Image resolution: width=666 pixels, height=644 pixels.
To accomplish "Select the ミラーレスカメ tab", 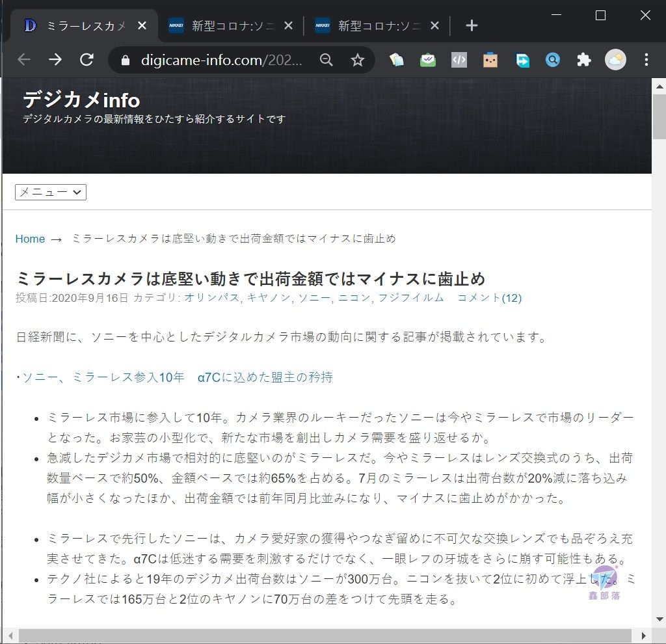I will 84,25.
